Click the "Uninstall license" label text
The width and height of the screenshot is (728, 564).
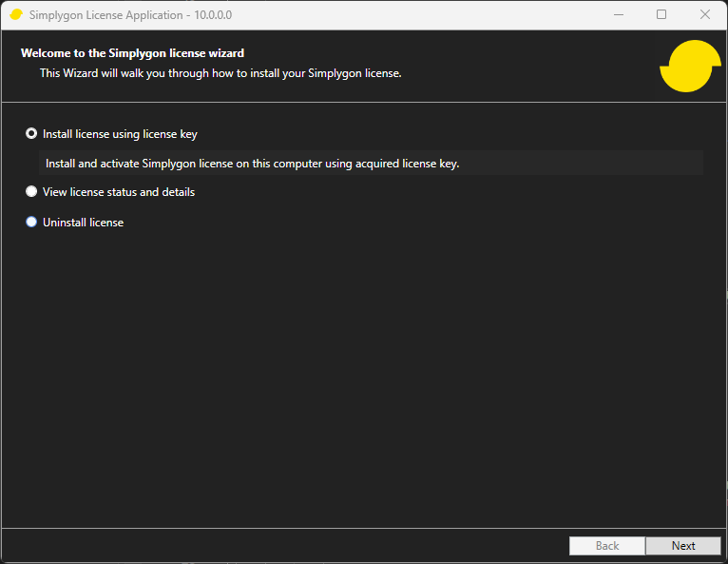tap(83, 223)
